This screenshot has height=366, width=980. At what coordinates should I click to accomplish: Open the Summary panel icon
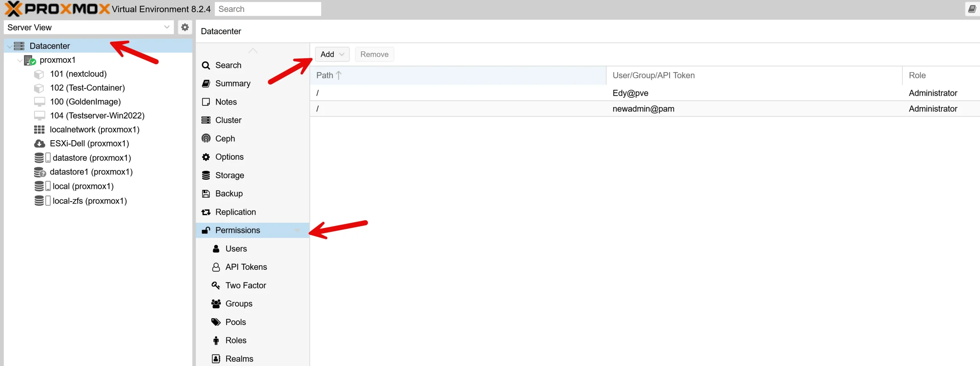pyautogui.click(x=206, y=83)
